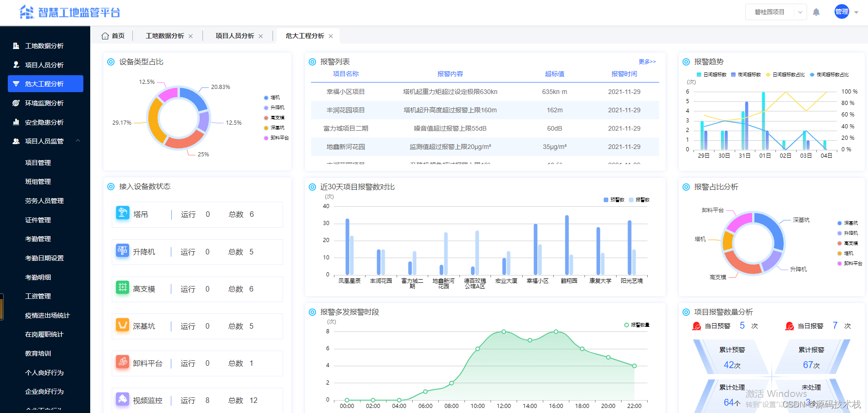Open 教育培训 in the sidebar
The image size is (868, 413).
tap(38, 353)
